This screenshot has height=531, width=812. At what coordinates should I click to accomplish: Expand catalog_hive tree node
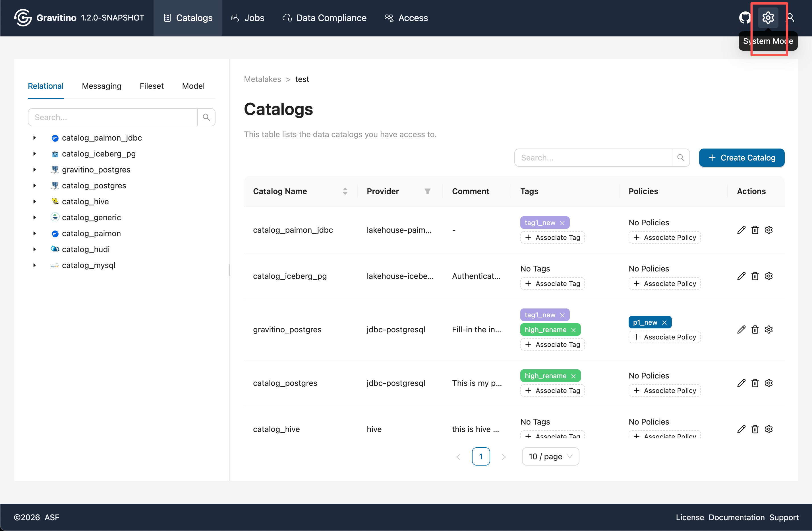(34, 201)
